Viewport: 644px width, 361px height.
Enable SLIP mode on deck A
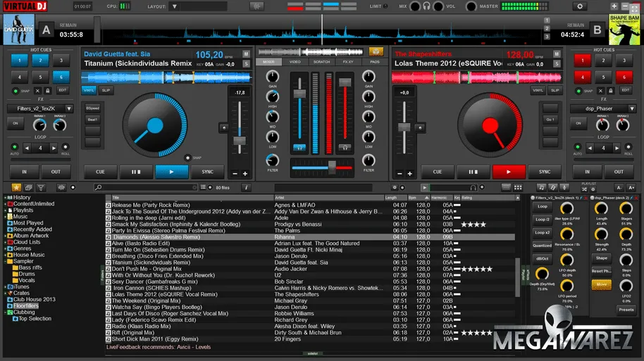click(x=106, y=90)
